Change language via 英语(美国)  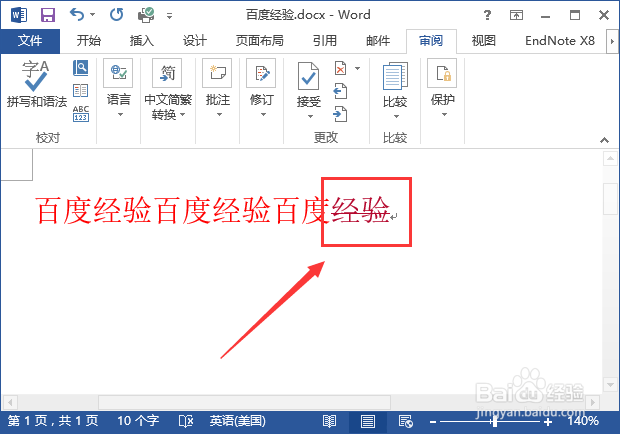point(238,421)
